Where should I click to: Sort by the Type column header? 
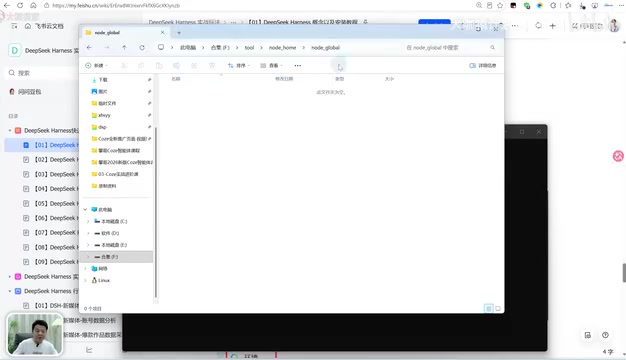(x=339, y=79)
